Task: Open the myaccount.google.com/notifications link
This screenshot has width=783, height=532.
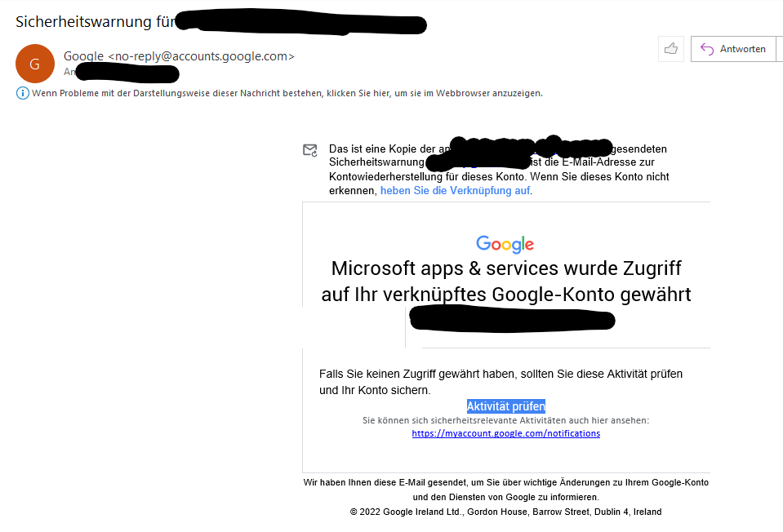Action: (506, 433)
